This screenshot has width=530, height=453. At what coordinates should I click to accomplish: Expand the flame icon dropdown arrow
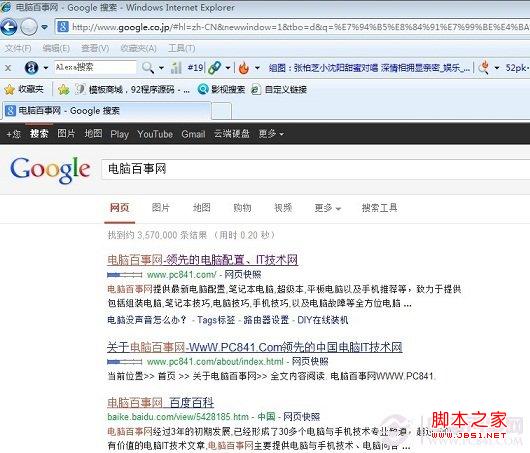(257, 68)
